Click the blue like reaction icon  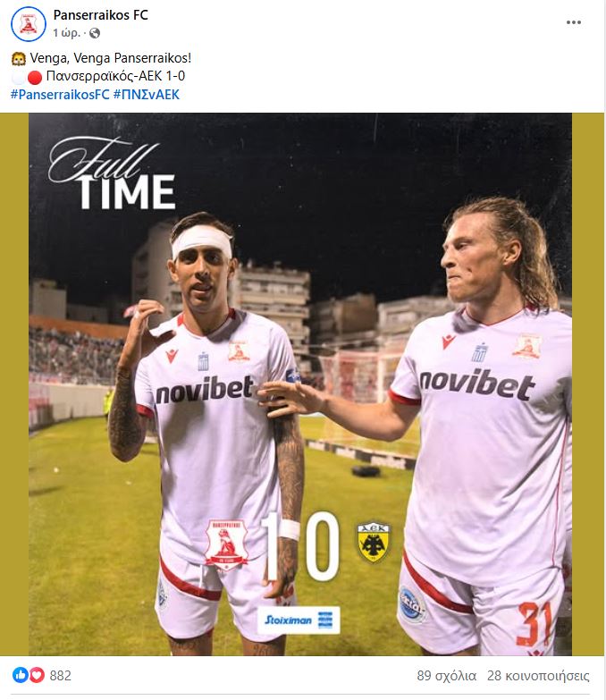point(20,675)
